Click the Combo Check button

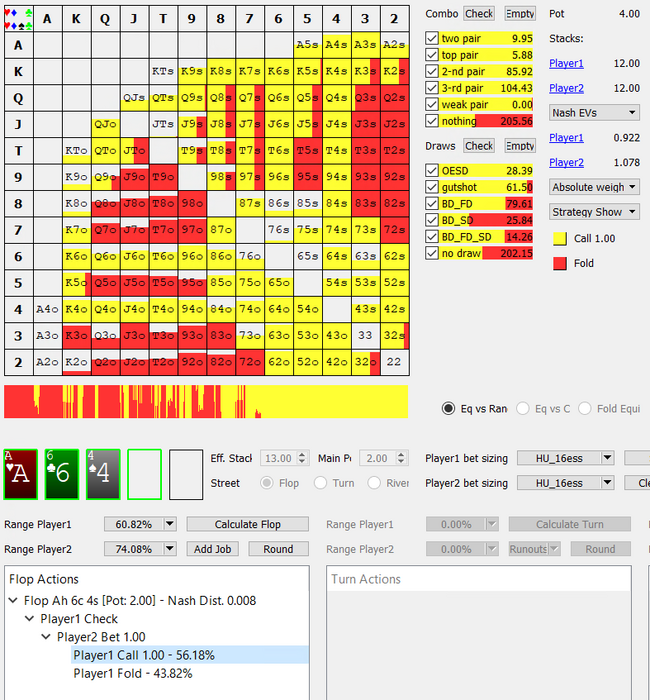[479, 14]
